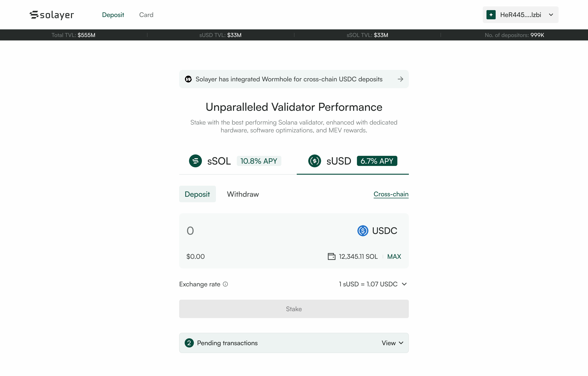Open the Card navigation item
Viewport: 588px width, 376px height.
(146, 15)
